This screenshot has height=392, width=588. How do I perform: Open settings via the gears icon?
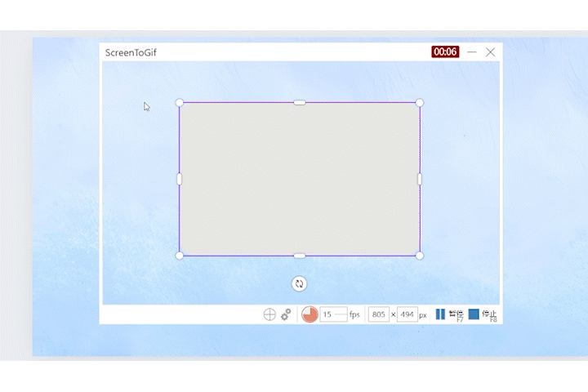click(x=286, y=314)
